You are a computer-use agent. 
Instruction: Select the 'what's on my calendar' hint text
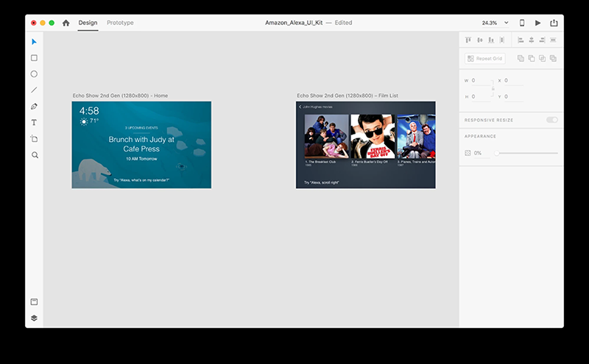point(141,180)
